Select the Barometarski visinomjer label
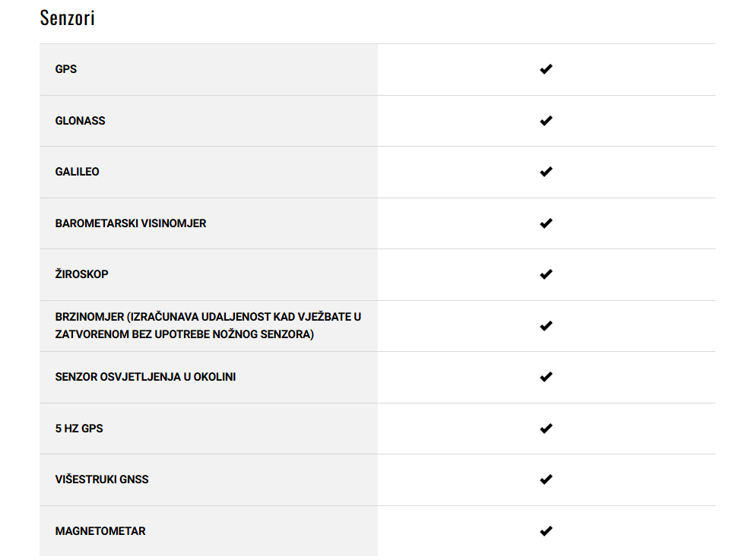This screenshot has height=560, width=739. pyautogui.click(x=131, y=223)
